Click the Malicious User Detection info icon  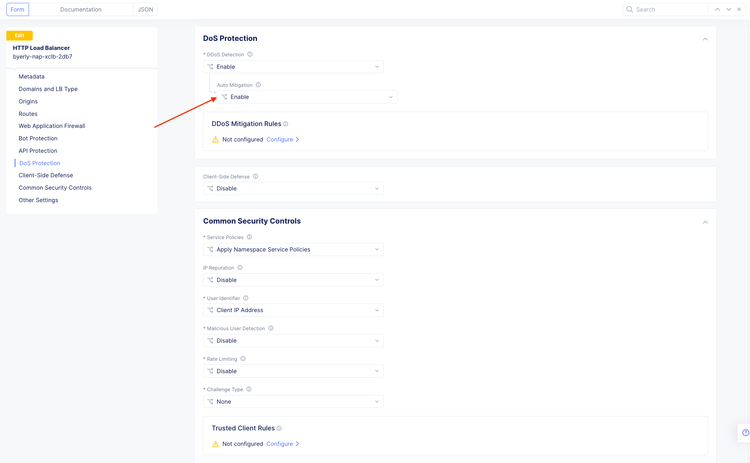pyautogui.click(x=271, y=328)
